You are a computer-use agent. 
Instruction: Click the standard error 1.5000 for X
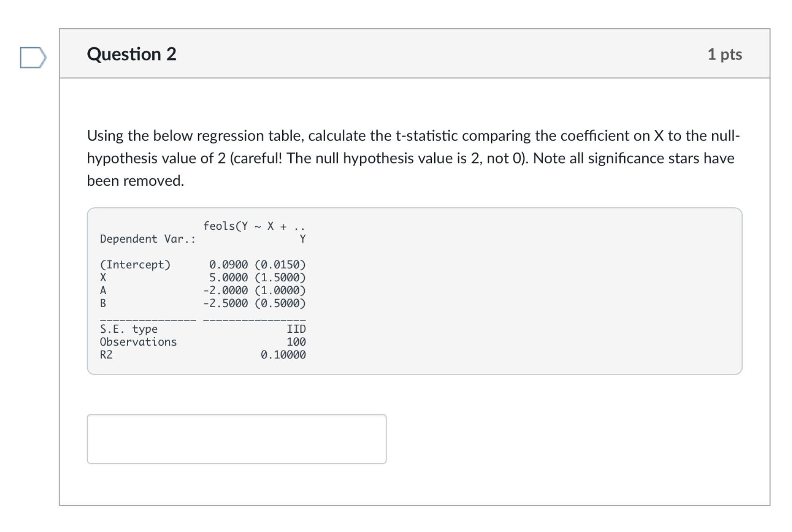click(x=280, y=277)
